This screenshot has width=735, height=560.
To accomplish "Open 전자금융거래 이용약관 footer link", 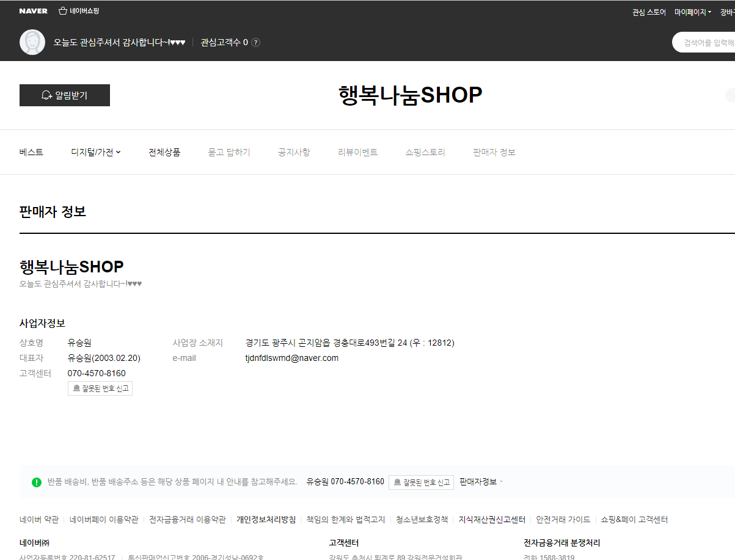I will (x=188, y=520).
